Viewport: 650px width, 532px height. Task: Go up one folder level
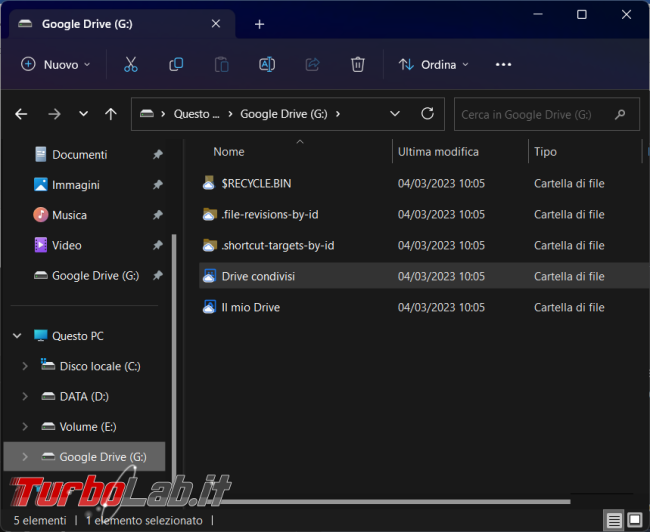(111, 114)
